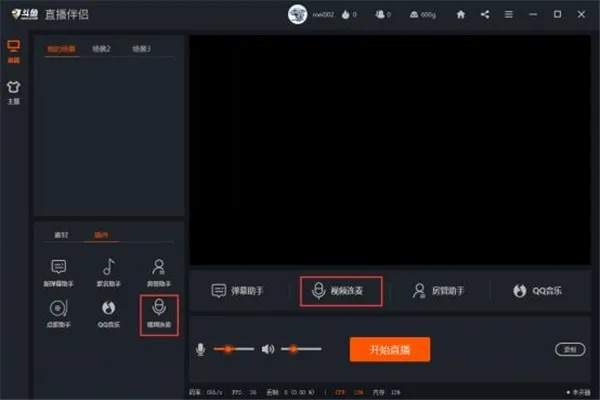Click the share icon in title bar

[485, 14]
